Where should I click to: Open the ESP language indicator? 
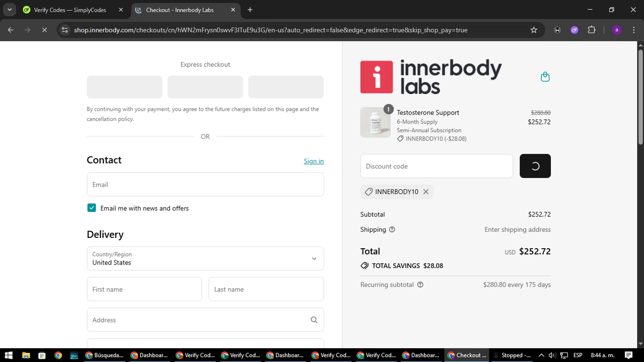(x=578, y=355)
